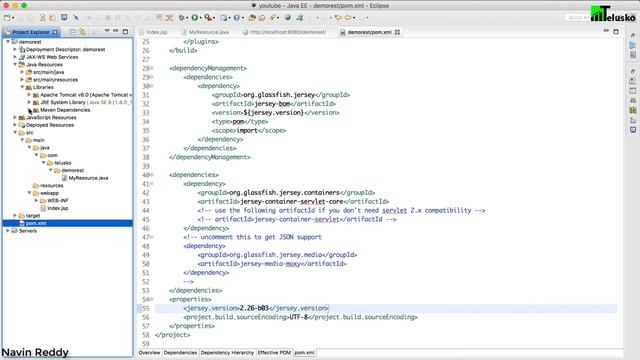Viewport: 640px width, 360px height.
Task: Toggle code folding marker on line 41
Action: (152, 184)
